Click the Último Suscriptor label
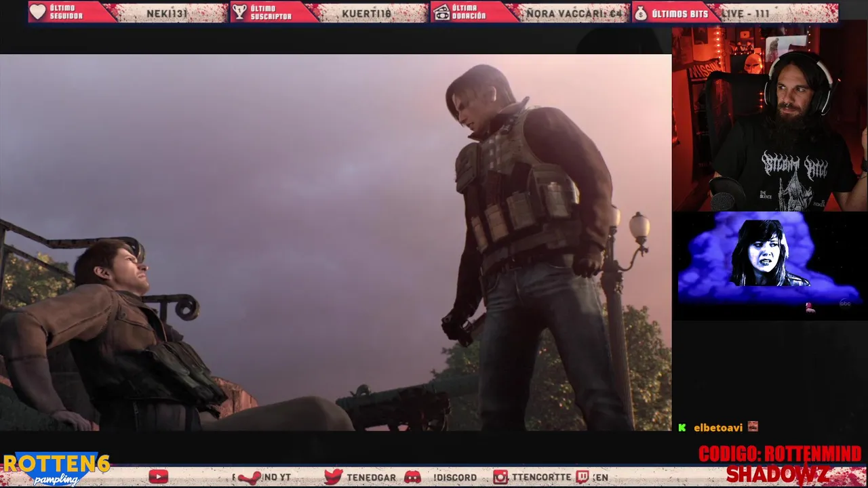 coord(271,12)
